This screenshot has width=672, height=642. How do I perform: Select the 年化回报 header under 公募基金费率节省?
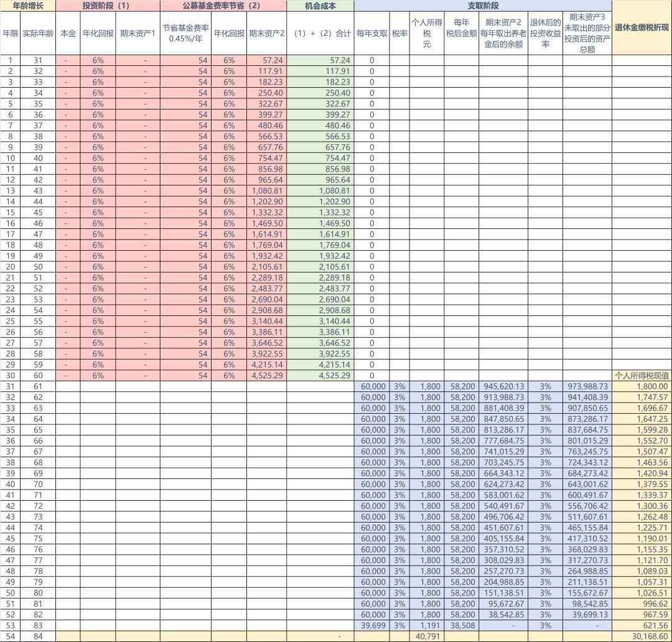point(229,34)
